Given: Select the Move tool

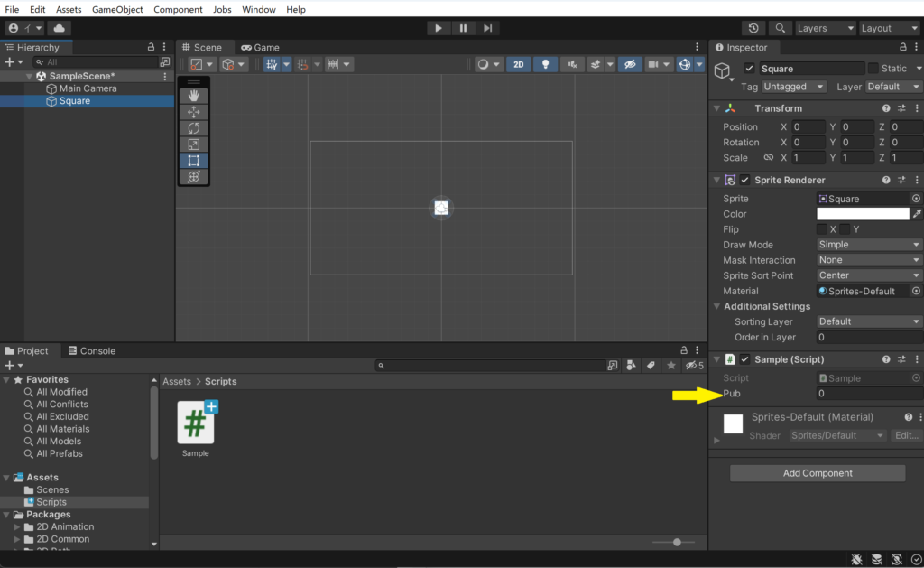Looking at the screenshot, I should pos(193,112).
